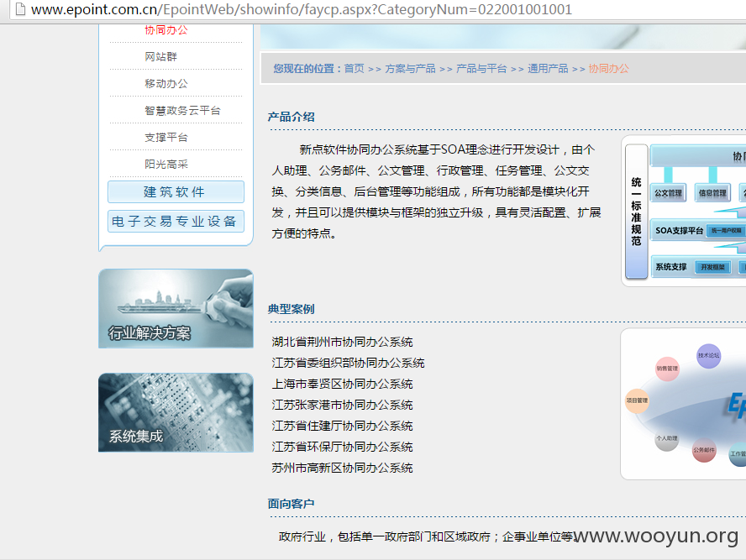Click the 信息管理 module box
746x560 pixels.
(x=712, y=192)
